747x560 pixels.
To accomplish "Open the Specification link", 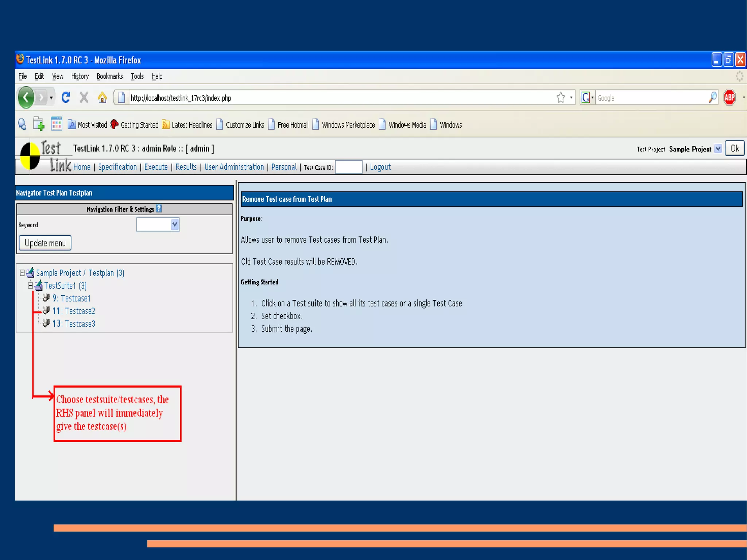I will [117, 167].
